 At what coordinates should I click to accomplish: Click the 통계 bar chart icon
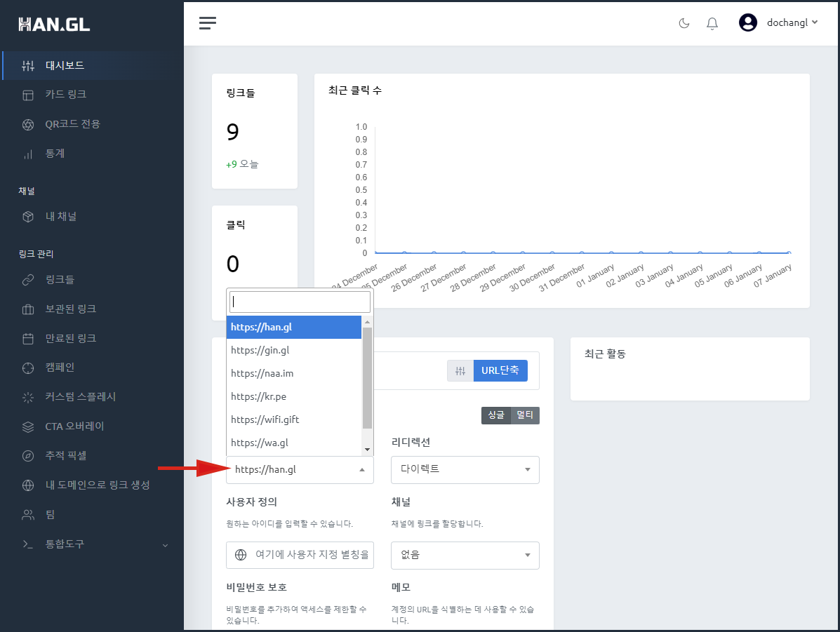[x=28, y=154]
